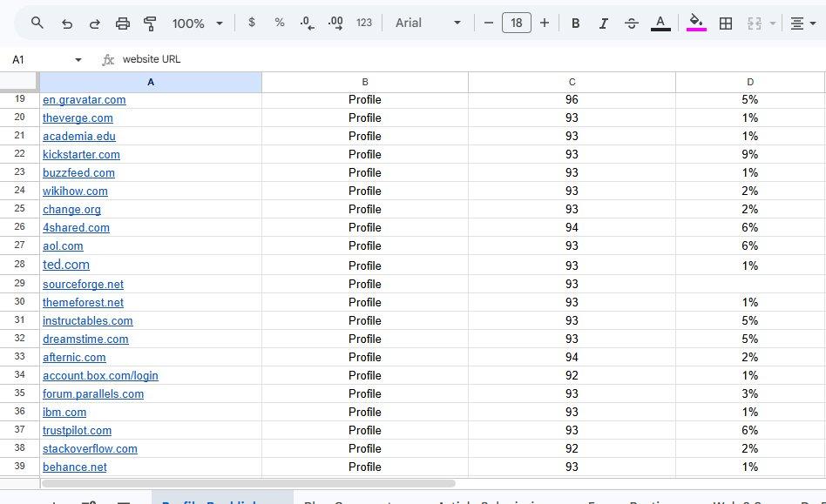This screenshot has width=826, height=504.
Task: Open the kickstarter.com link
Action: pyautogui.click(x=81, y=155)
